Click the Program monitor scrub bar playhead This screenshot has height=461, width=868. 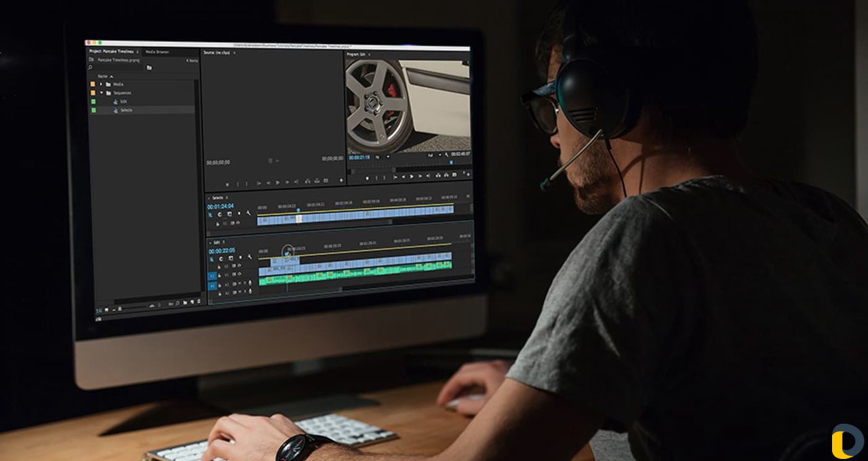452,162
